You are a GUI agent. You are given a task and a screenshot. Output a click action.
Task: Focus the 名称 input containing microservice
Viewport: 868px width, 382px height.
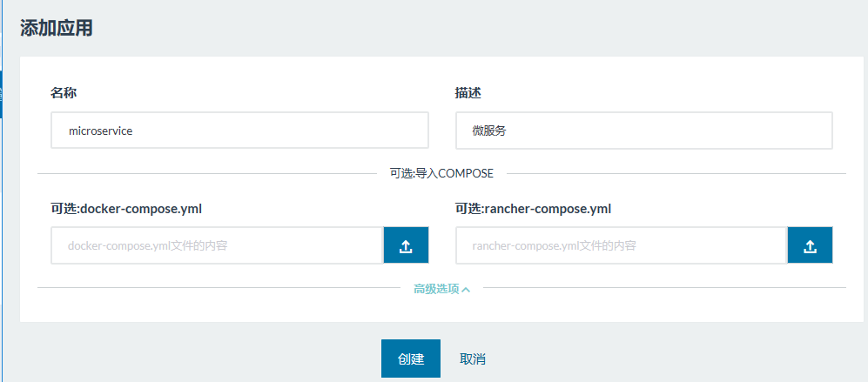(239, 131)
